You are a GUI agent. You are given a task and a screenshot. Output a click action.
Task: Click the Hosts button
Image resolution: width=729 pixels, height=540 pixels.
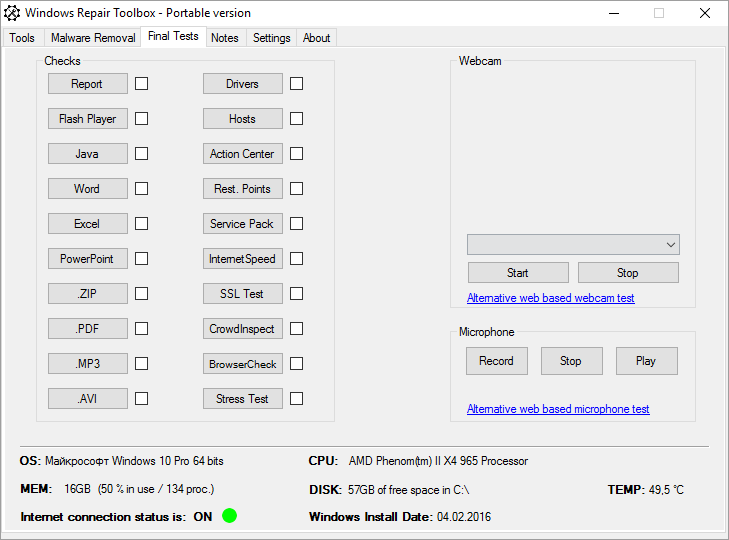(x=242, y=119)
